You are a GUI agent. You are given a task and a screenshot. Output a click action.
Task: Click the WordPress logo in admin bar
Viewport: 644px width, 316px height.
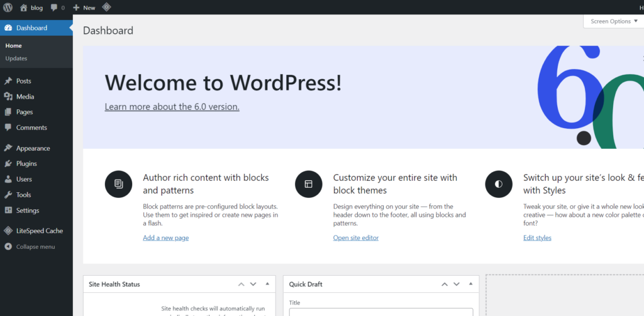point(8,8)
